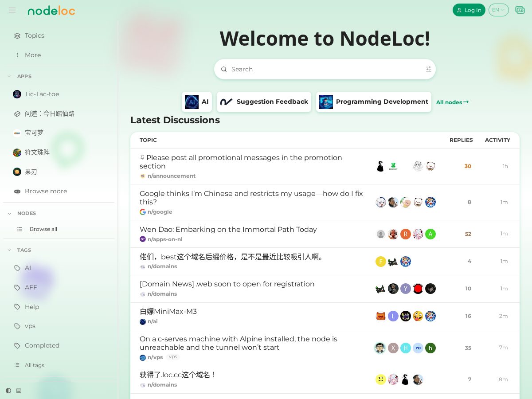Open Alpine c-serves tunnel topic
Image resolution: width=532 pixels, height=399 pixels.
[x=239, y=343]
